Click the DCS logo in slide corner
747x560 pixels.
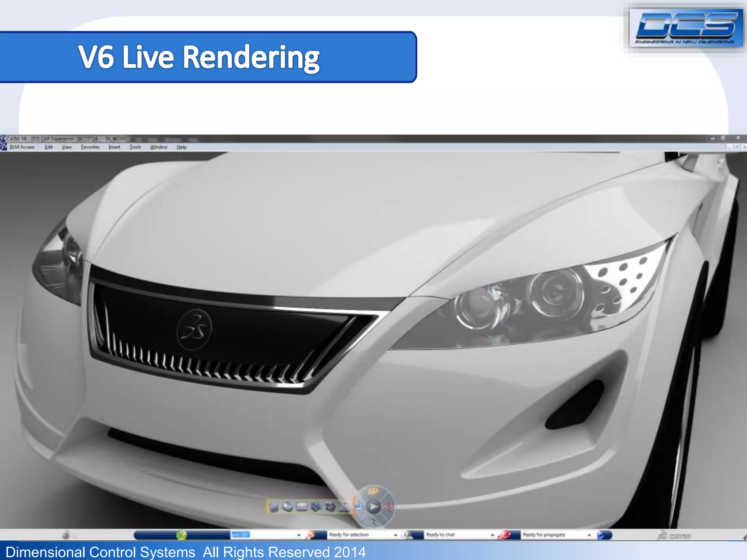[x=686, y=28]
